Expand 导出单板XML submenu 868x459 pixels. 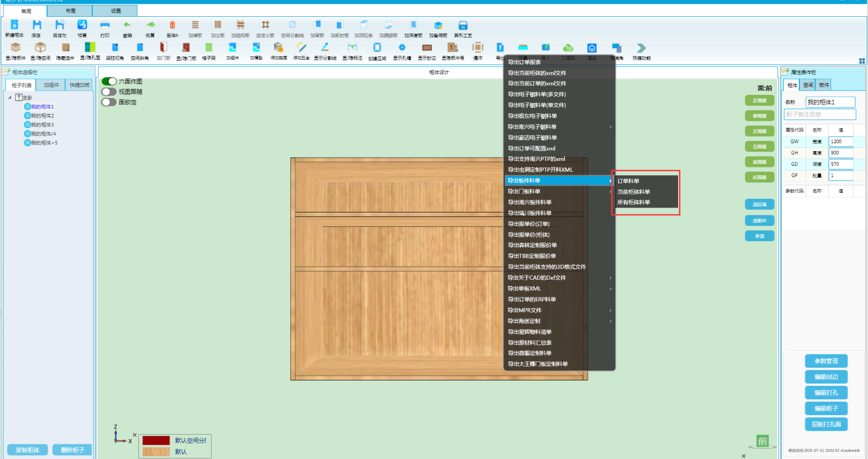coord(559,288)
